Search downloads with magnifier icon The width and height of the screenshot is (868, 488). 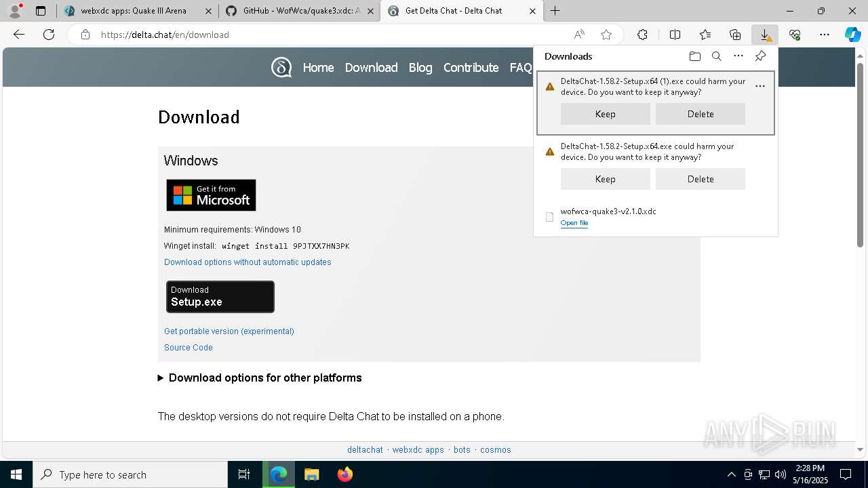coord(716,56)
